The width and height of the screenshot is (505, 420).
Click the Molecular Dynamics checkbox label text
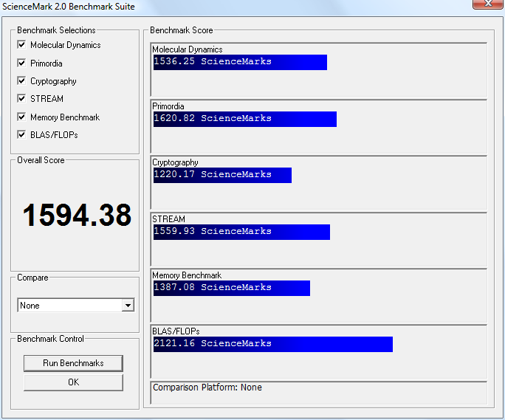(66, 45)
